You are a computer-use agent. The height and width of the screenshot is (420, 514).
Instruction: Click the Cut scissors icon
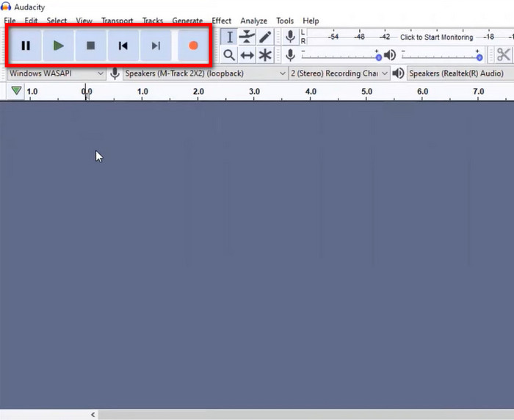point(504,55)
